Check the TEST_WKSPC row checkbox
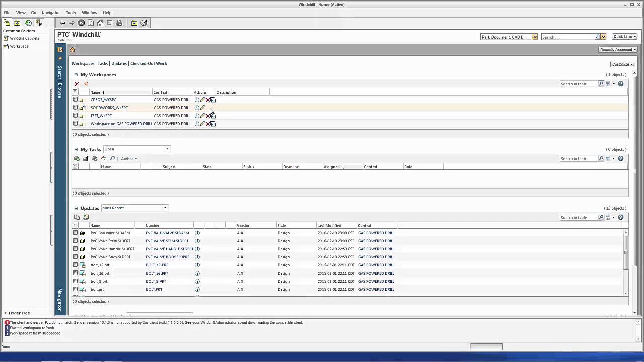The width and height of the screenshot is (644, 362). 75,116
